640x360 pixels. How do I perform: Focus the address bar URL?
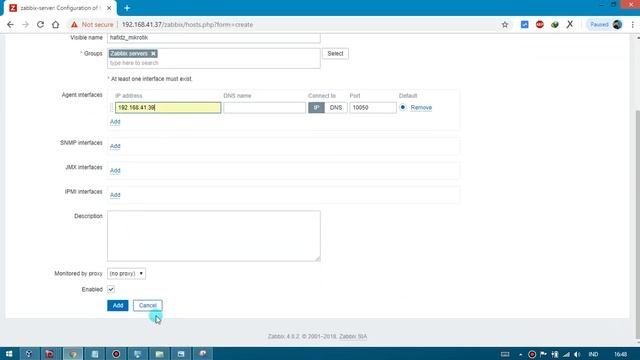pos(187,24)
